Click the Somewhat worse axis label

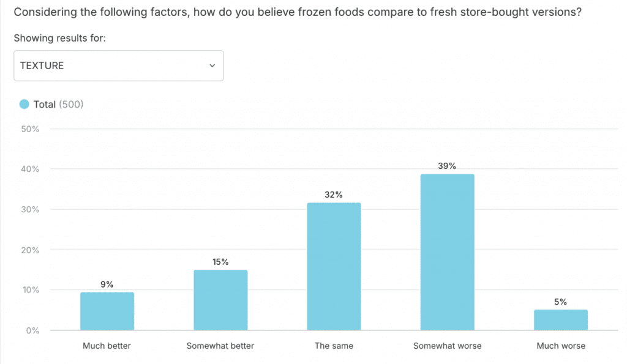click(447, 346)
